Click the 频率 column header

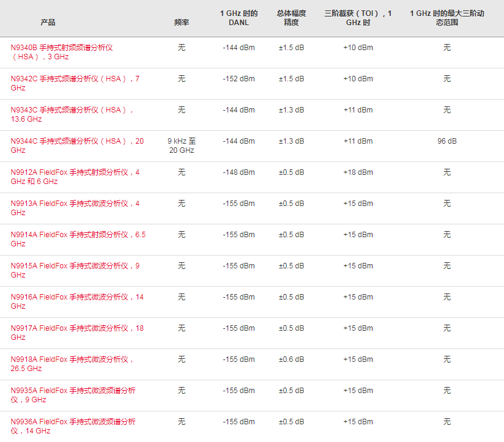182,22
